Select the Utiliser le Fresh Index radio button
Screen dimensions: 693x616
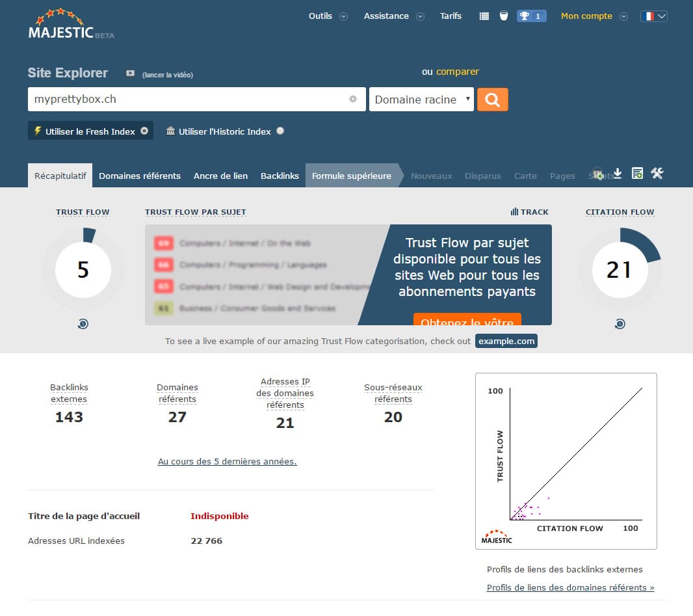coord(144,131)
